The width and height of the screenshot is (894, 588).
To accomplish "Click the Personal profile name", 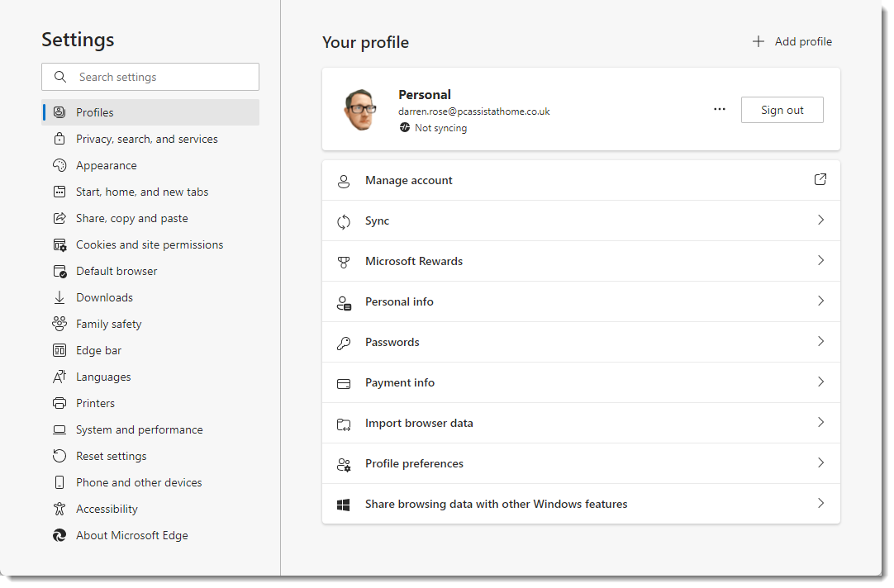I will 425,95.
